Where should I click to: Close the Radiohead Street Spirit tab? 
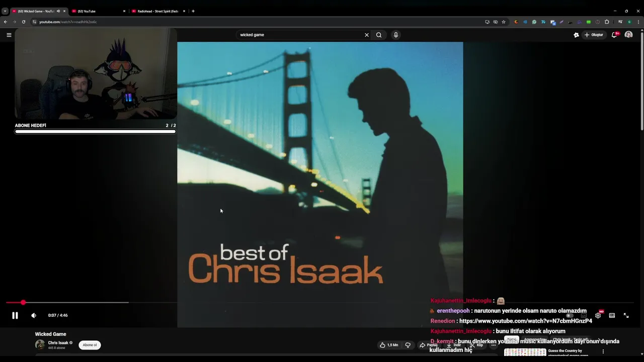[184, 11]
